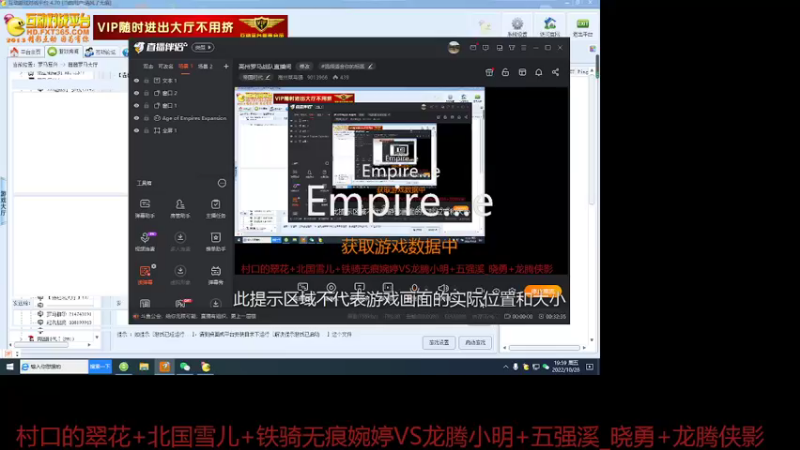Open the 弹幕助手 tool in the toolbox

point(145,208)
